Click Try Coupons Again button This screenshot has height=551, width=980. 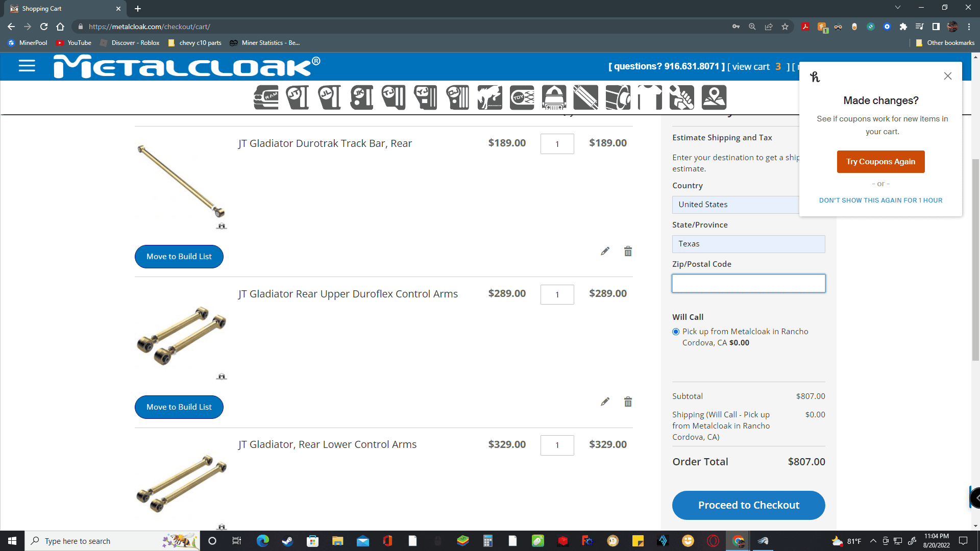click(x=880, y=162)
